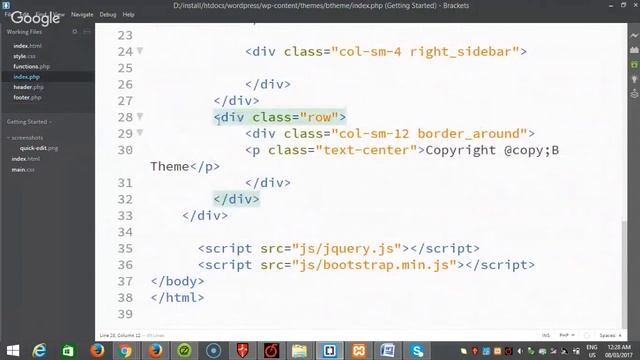640x360 pixels.
Task: Click the closing </body> tag
Action: coord(177,281)
